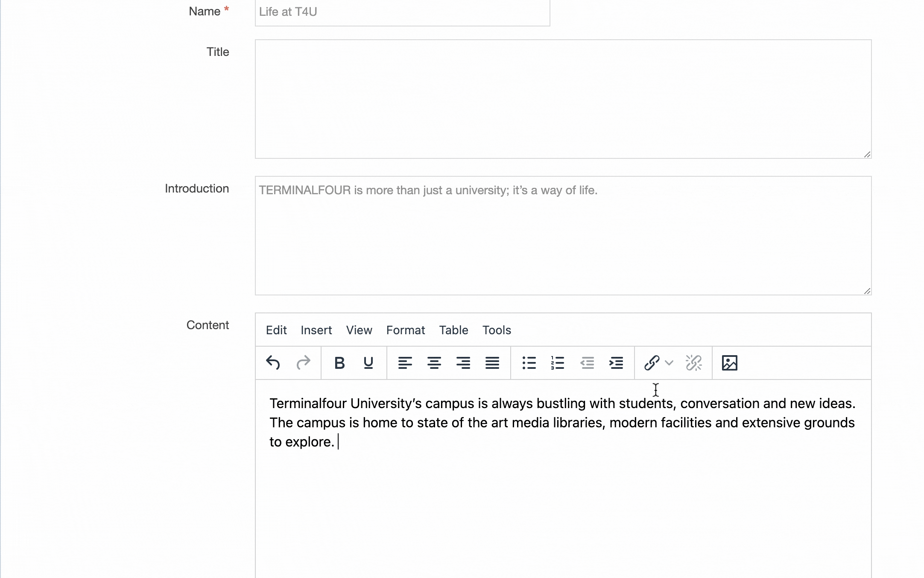The height and width of the screenshot is (578, 924).
Task: Align text left
Action: click(x=405, y=363)
